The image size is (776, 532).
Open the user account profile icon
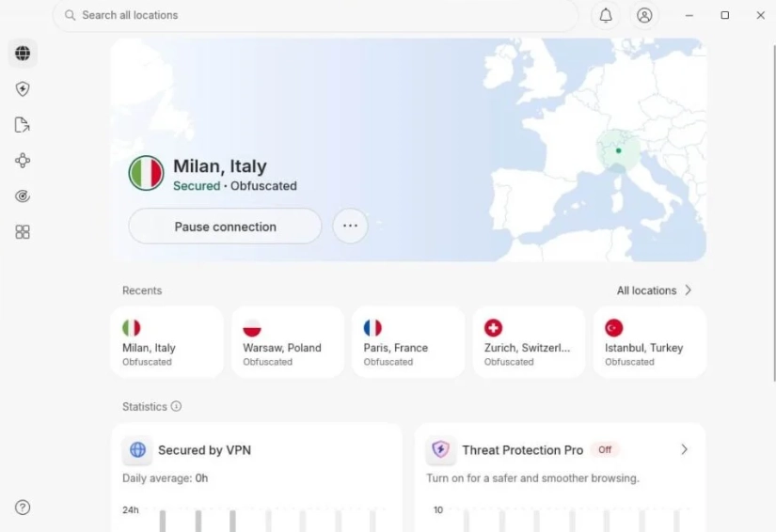[644, 15]
